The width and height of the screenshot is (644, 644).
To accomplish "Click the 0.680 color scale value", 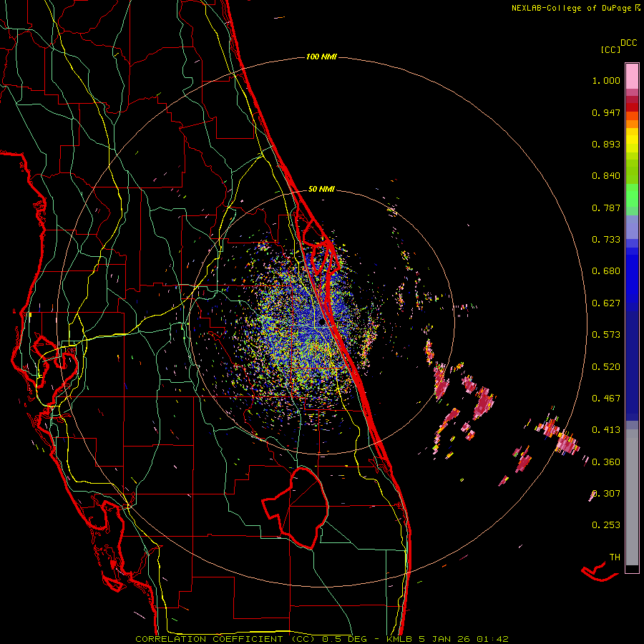I will pos(606,271).
